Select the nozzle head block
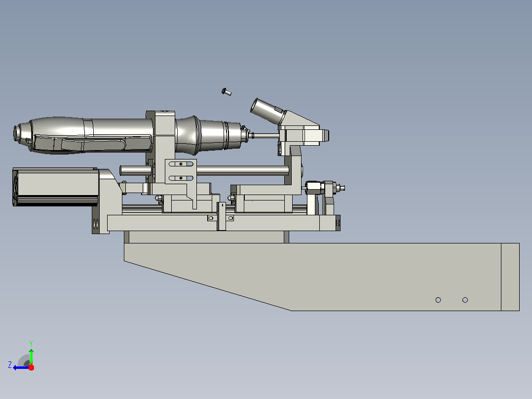 coord(303,135)
